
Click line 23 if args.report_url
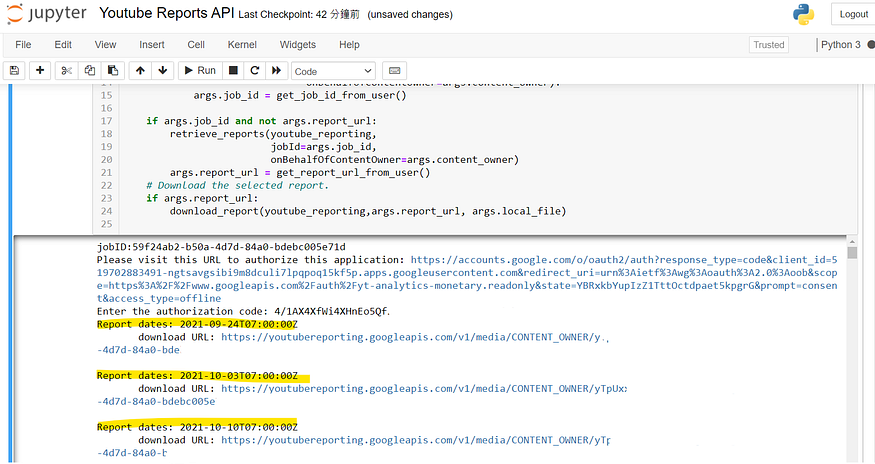point(202,198)
